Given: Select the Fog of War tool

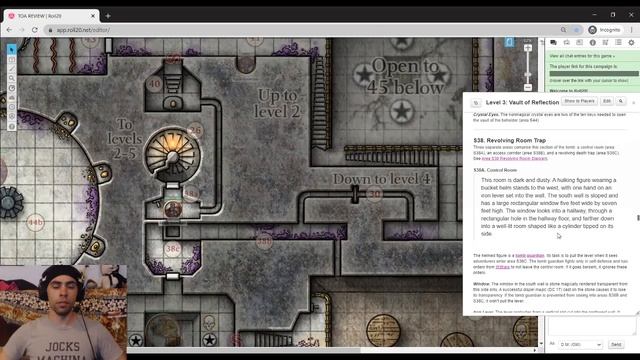Looking at the screenshot, I should pyautogui.click(x=11, y=98).
